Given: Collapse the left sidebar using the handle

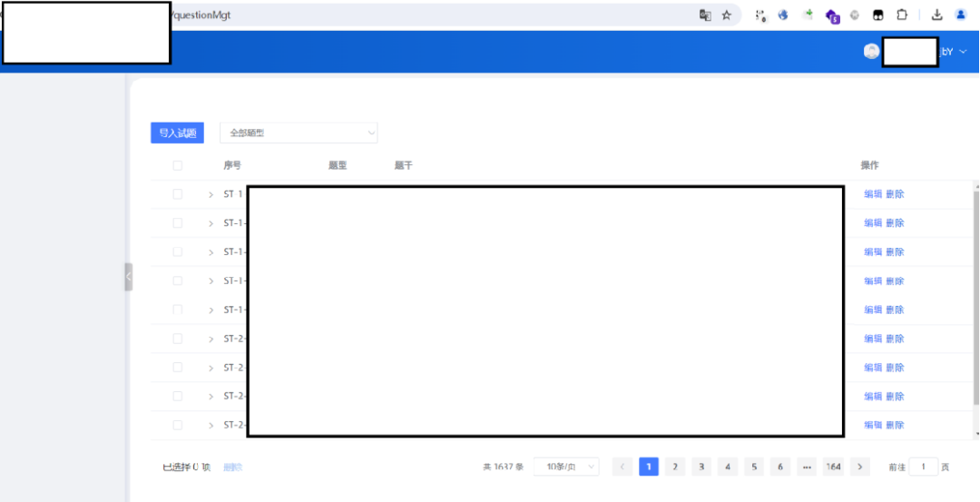Looking at the screenshot, I should point(128,277).
